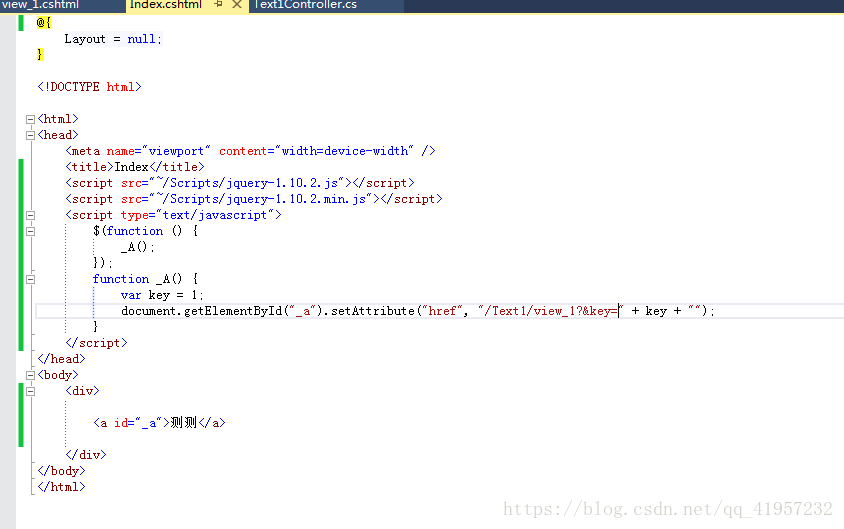
Task: Collapse the <div> element block
Action: click(x=31, y=391)
